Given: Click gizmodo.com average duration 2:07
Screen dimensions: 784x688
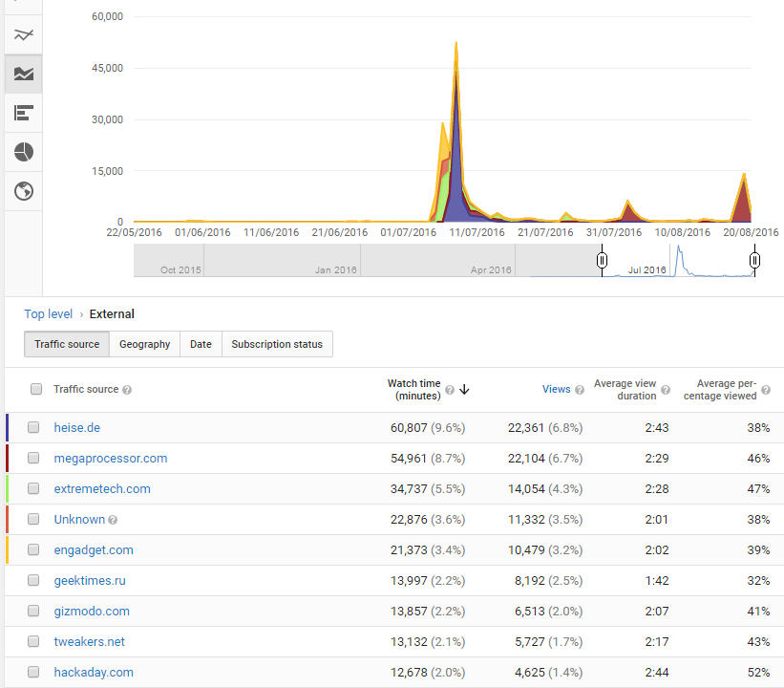Looking at the screenshot, I should tap(656, 612).
